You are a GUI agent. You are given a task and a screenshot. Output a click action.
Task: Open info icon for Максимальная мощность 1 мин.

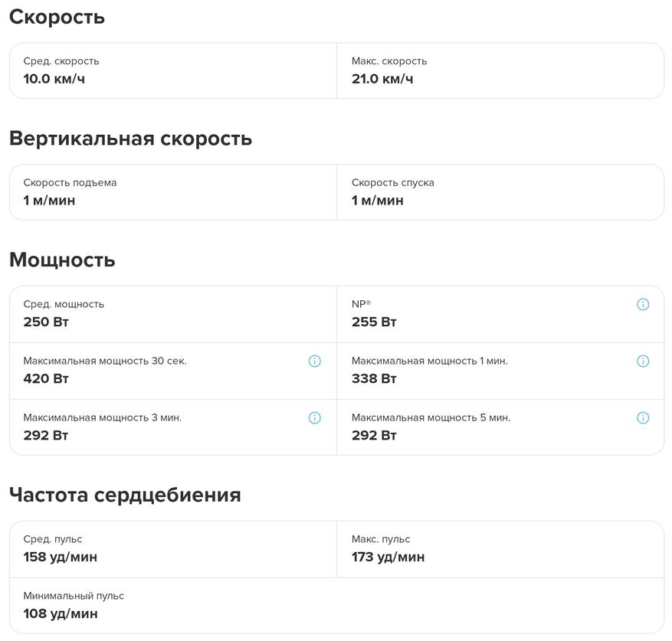[x=642, y=361]
